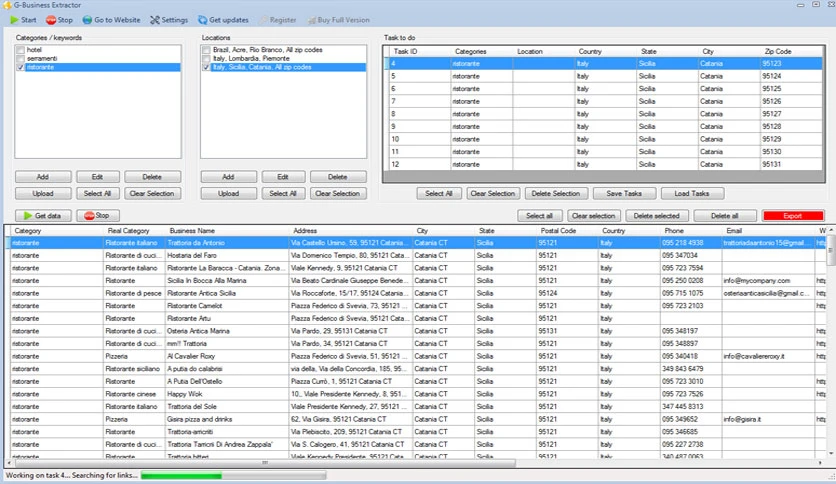Viewport: 836px width, 484px height.
Task: Click the green Start arrow in the toolbar
Action: [x=14, y=20]
